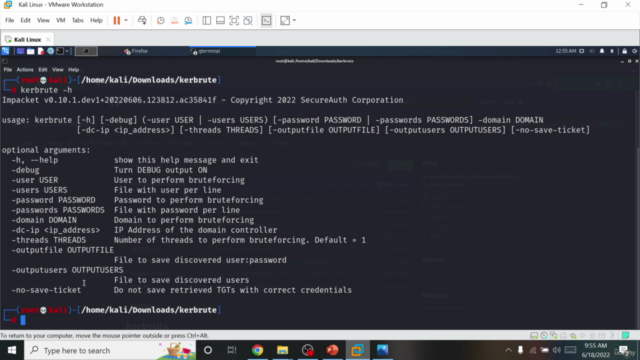Show hidden Windows tray icons chevron
The height and width of the screenshot is (360, 640).
[x=508, y=350]
